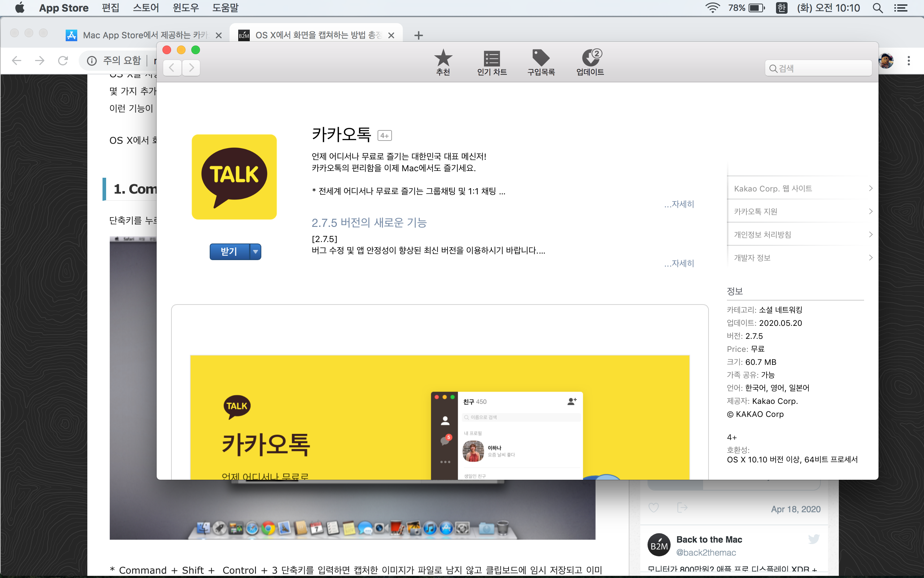The width and height of the screenshot is (924, 578).
Task: Open the App Store menu
Action: click(x=64, y=8)
